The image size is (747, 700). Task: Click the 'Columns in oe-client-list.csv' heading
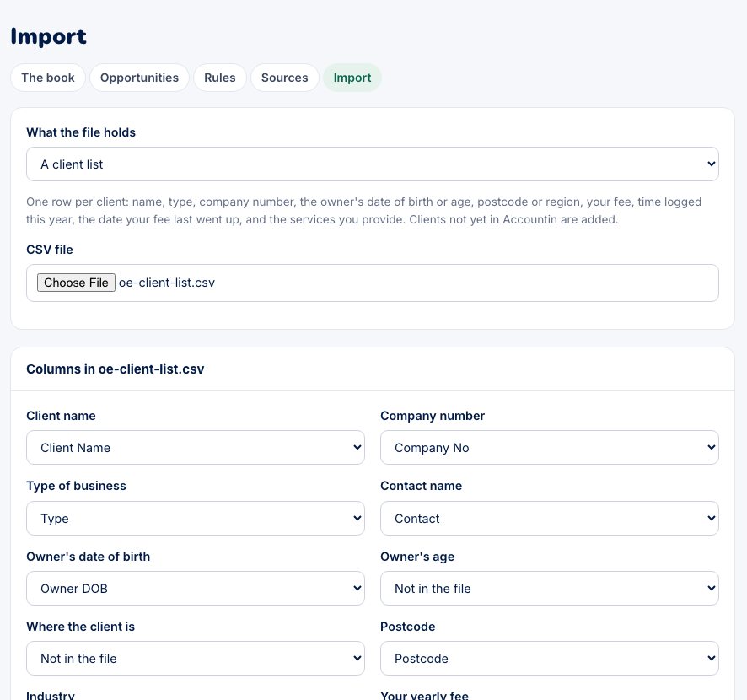[116, 369]
